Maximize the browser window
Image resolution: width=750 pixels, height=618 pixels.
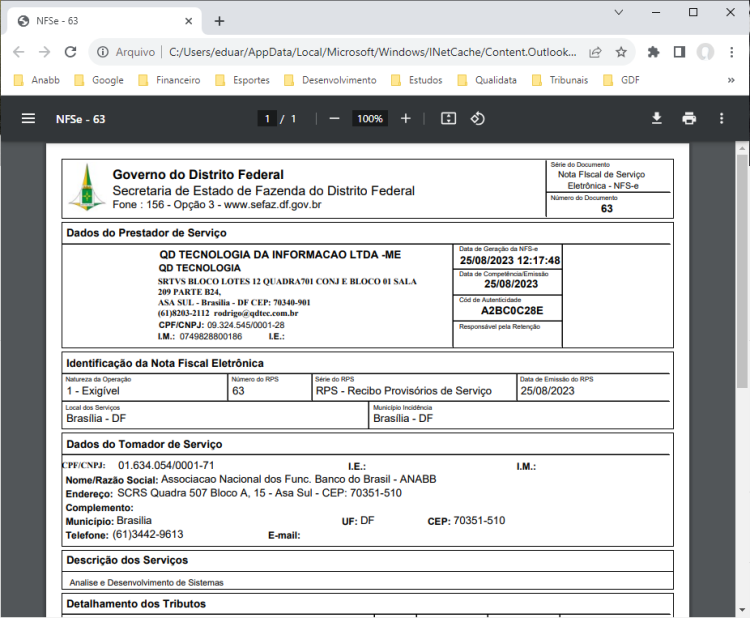coord(693,12)
